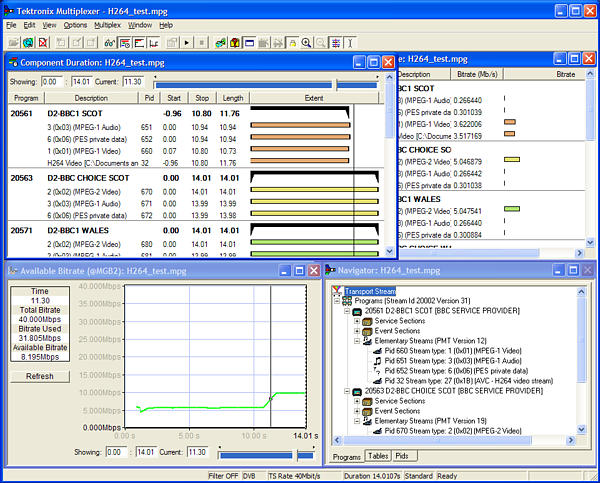Click the Program column header
The width and height of the screenshot is (600, 483).
point(26,98)
